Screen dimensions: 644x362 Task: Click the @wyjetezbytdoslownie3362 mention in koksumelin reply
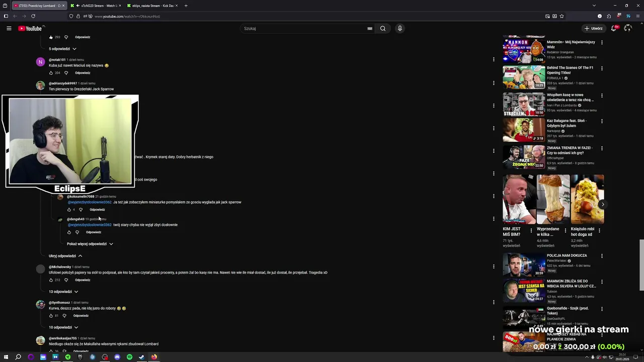pos(90,202)
